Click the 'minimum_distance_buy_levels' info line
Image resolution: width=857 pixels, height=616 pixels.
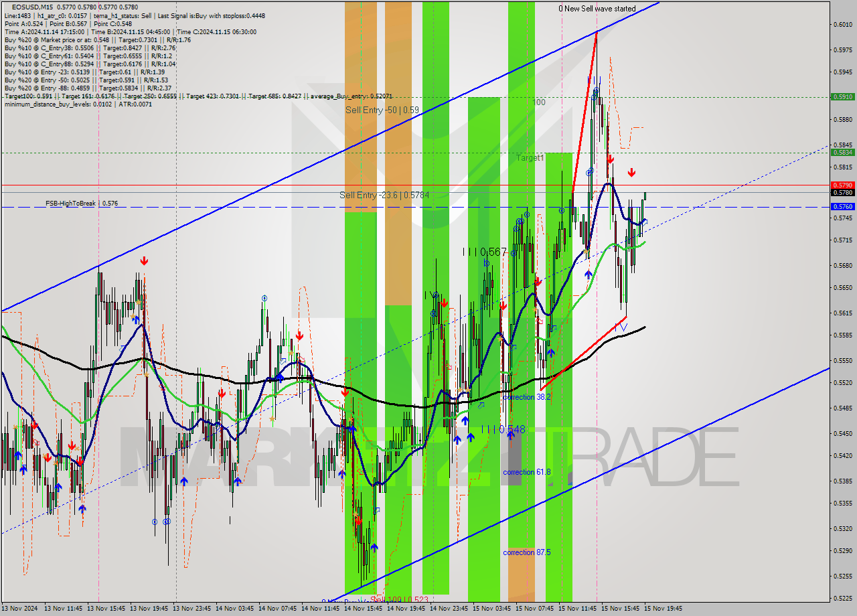click(78, 104)
